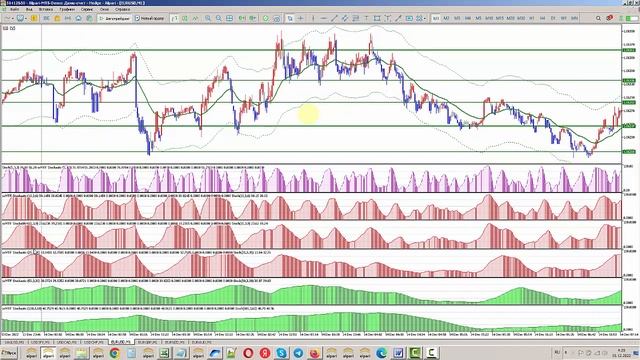Switch to M5 timeframe
The width and height of the screenshot is (640, 360).
pyautogui.click(x=478, y=18)
